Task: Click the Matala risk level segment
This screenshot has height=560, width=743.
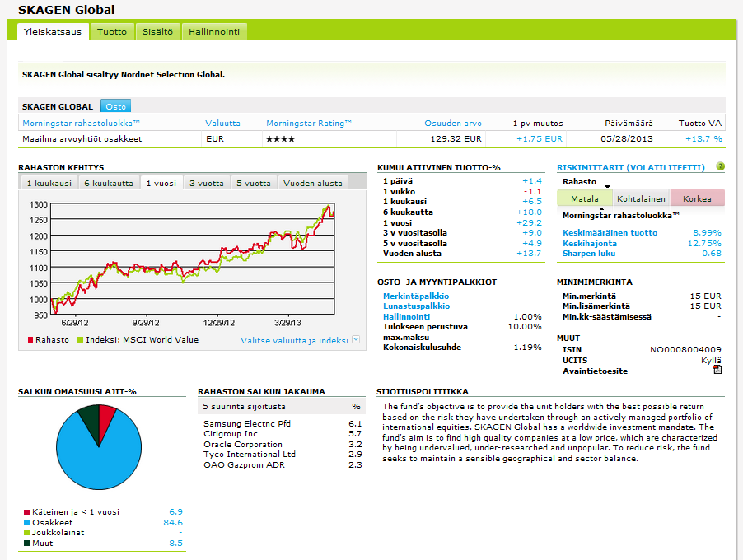Action: click(x=584, y=198)
